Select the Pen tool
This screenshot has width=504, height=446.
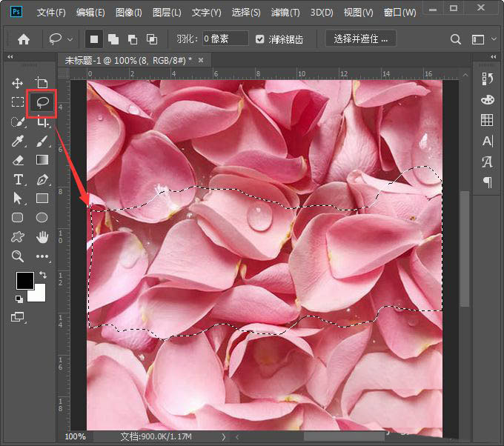point(42,179)
